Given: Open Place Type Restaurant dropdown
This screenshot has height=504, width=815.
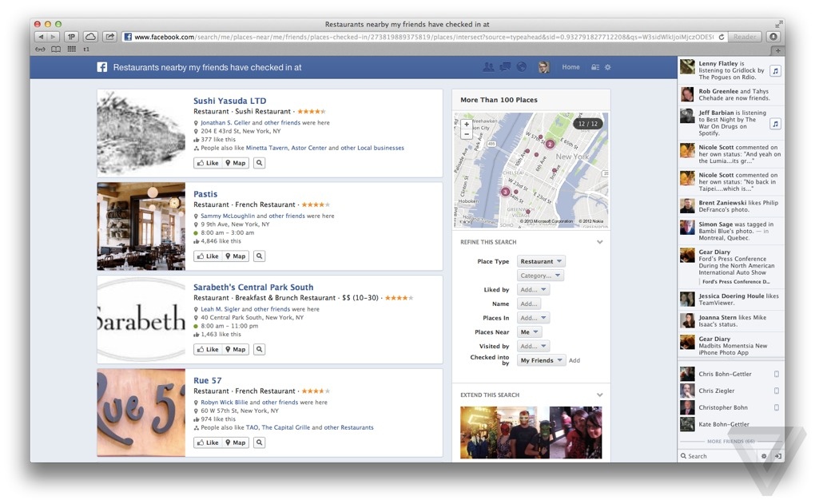Looking at the screenshot, I should coord(541,261).
